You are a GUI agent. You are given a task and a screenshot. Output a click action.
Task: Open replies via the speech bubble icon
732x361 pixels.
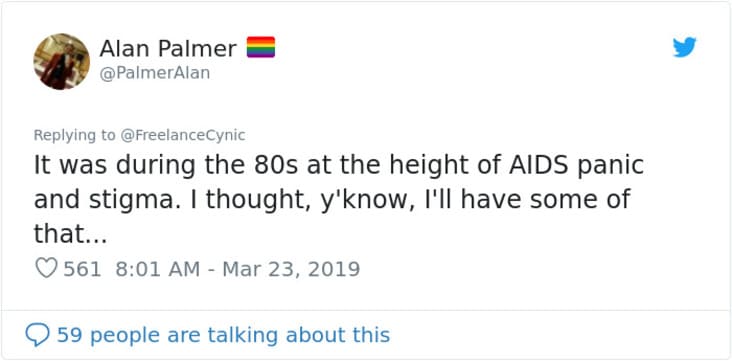[x=37, y=335]
